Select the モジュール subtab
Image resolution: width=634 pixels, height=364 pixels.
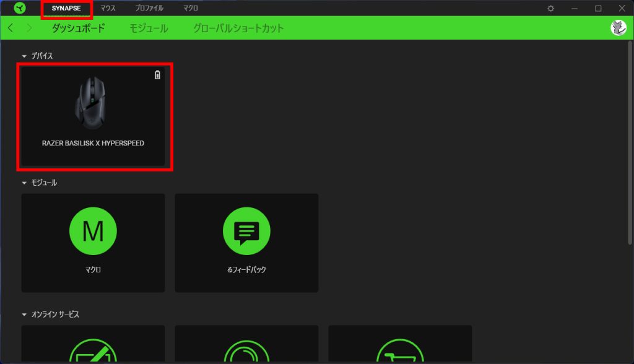coord(149,28)
